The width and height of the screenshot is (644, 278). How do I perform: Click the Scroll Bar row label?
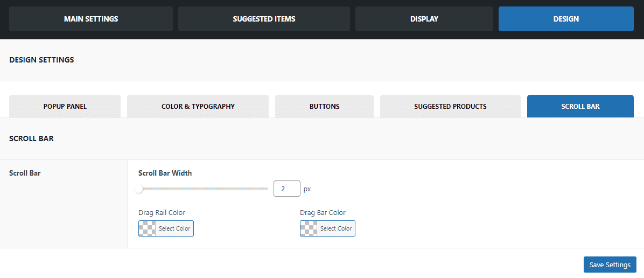(x=25, y=173)
